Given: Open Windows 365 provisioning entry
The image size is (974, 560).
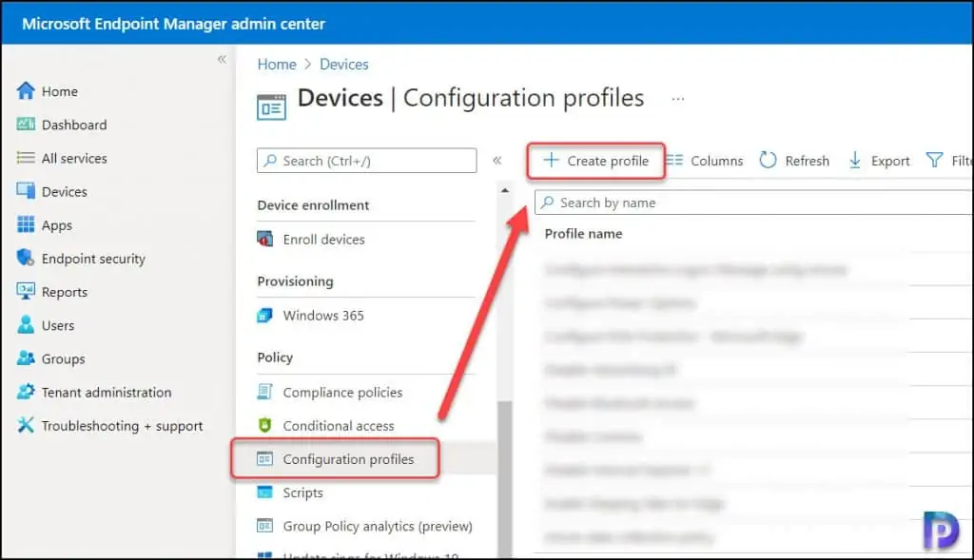Looking at the screenshot, I should [323, 316].
